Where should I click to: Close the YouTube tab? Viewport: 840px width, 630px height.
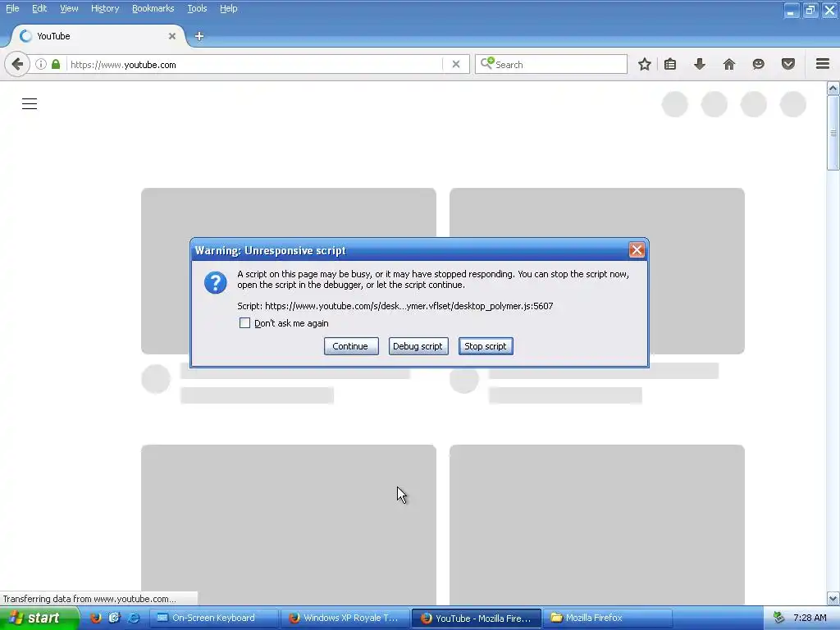tap(172, 36)
